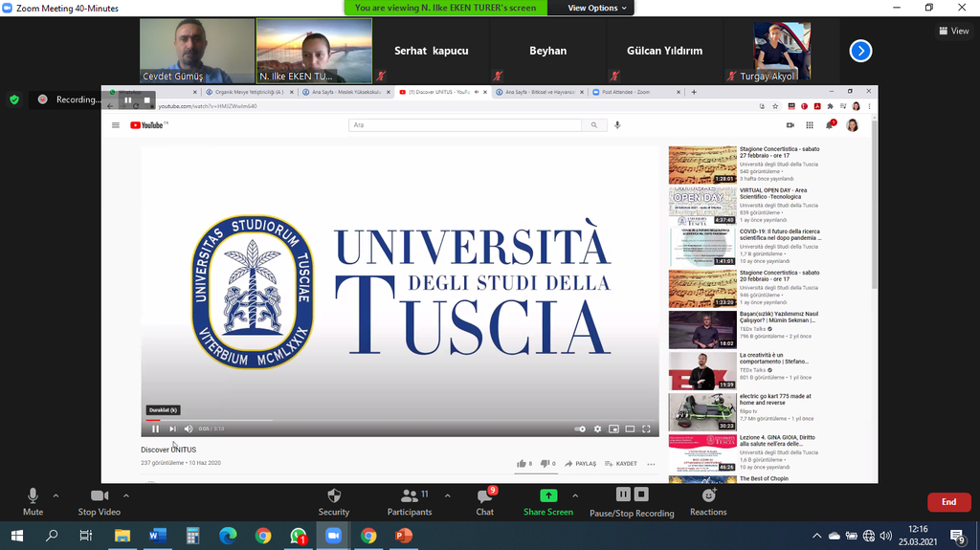The height and width of the screenshot is (550, 980).
Task: Open Zoom Chat with 9 unread
Action: (485, 502)
